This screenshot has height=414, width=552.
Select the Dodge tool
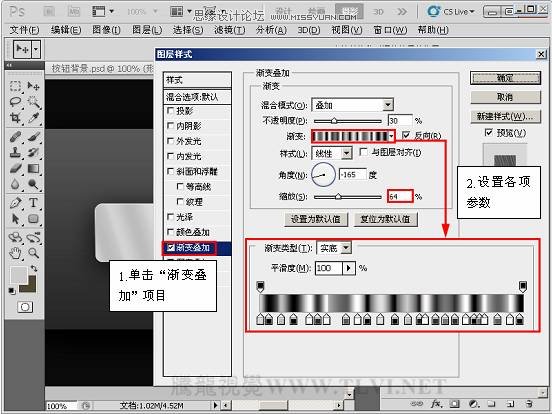coord(33,184)
